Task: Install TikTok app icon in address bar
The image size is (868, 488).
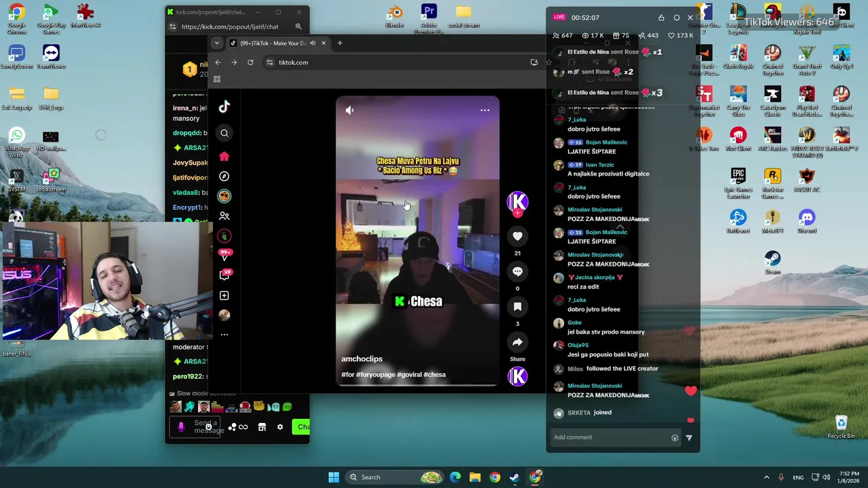Action: pyautogui.click(x=534, y=62)
